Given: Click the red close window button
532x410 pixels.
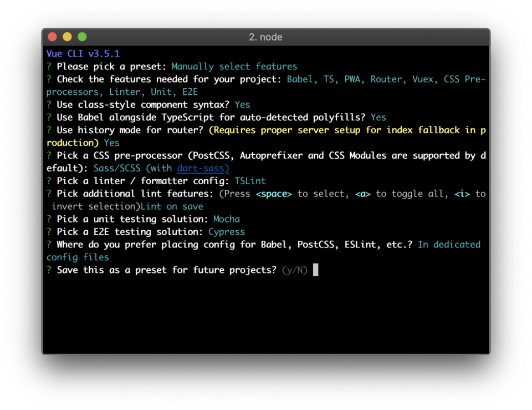Looking at the screenshot, I should pos(53,37).
